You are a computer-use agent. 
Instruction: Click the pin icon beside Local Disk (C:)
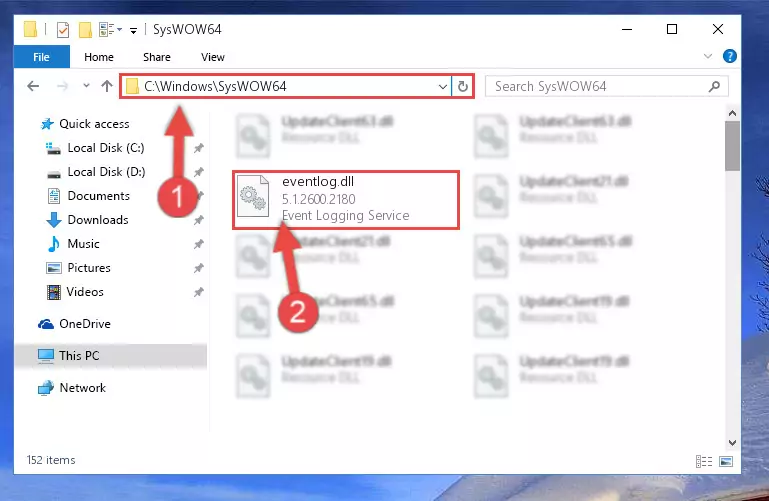click(x=199, y=148)
